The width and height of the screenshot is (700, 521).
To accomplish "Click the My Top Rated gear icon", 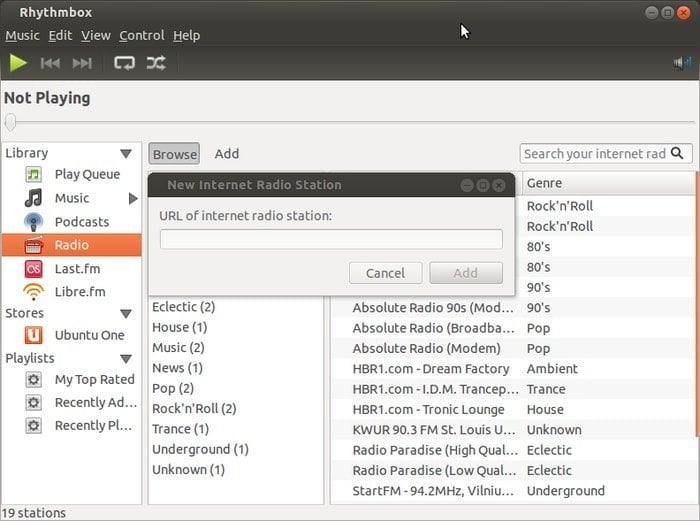I will 33,379.
